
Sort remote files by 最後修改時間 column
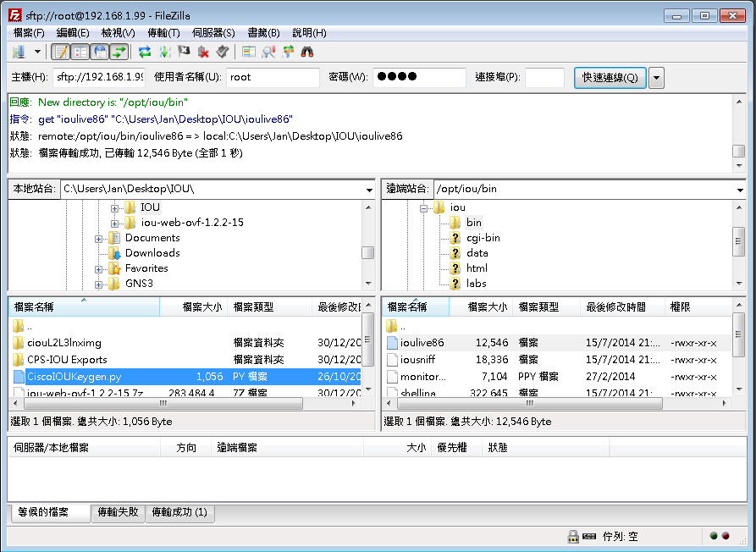tap(622, 307)
